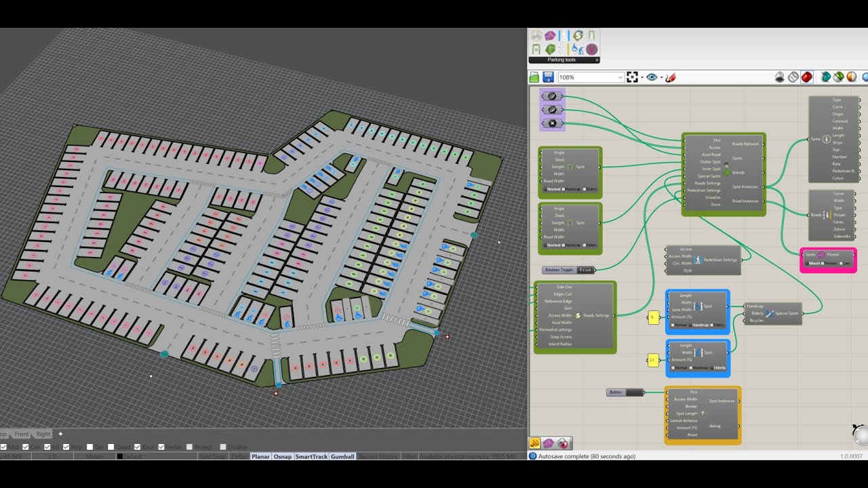
Task: Toggle the Knot osnap checkbox
Action: [138, 447]
